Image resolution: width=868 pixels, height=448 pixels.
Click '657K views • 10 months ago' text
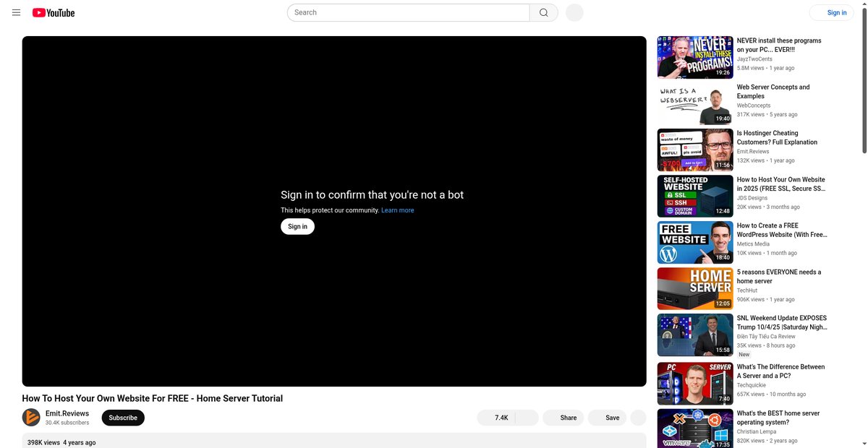coord(771,394)
